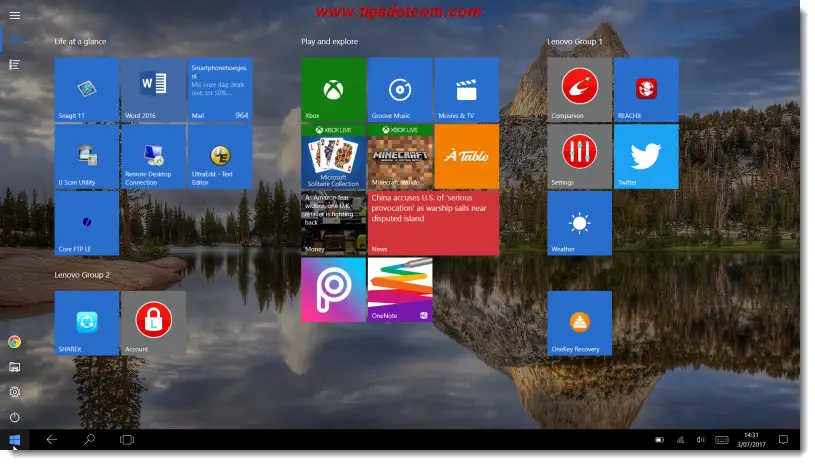Select the Lenovo Group 1 title
The height and width of the screenshot is (465, 815).
click(575, 42)
